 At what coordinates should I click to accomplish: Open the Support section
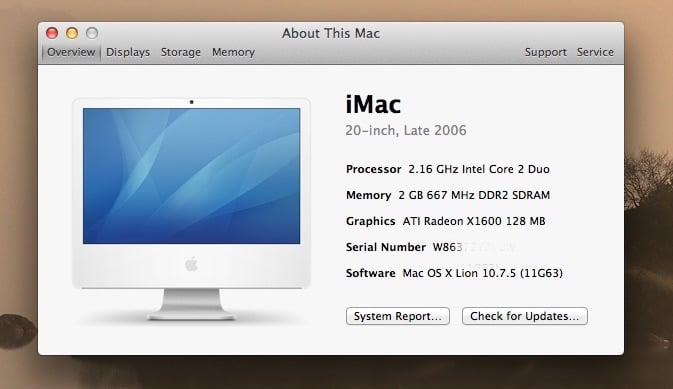[x=546, y=52]
